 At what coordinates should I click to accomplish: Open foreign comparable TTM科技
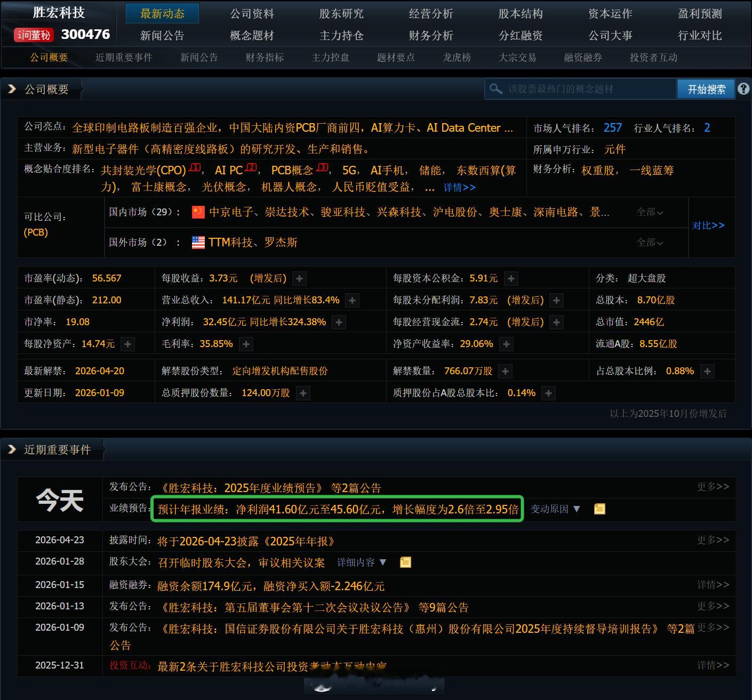click(230, 243)
